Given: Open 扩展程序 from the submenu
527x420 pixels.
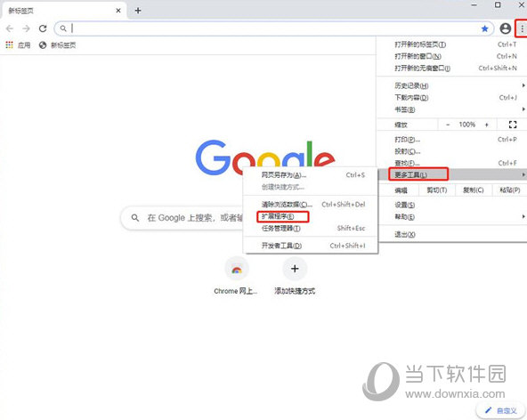Looking at the screenshot, I should pyautogui.click(x=310, y=216).
